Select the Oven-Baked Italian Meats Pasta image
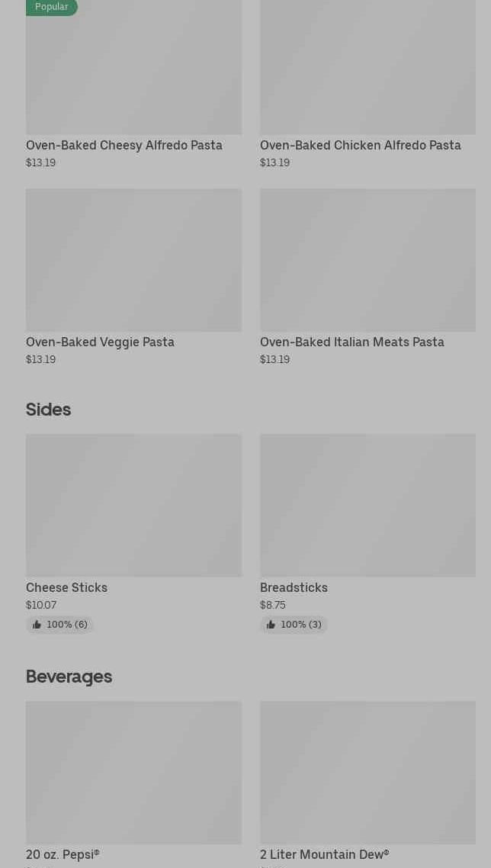 [367, 260]
